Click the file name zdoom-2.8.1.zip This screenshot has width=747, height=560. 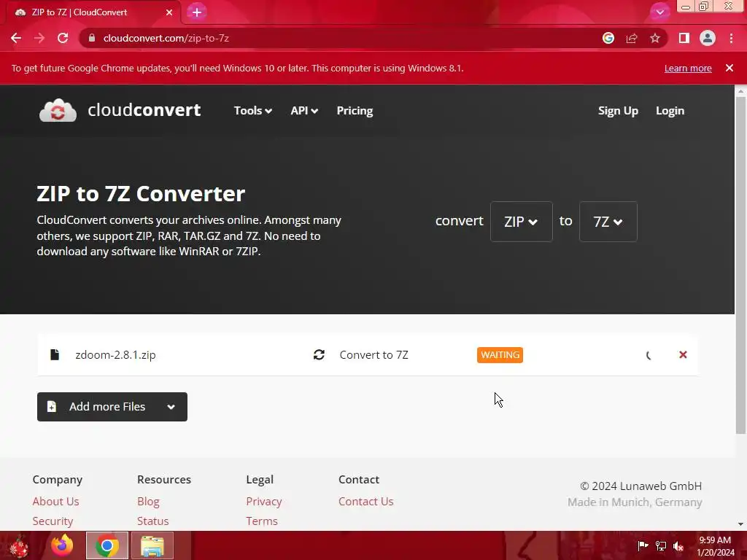pos(115,355)
